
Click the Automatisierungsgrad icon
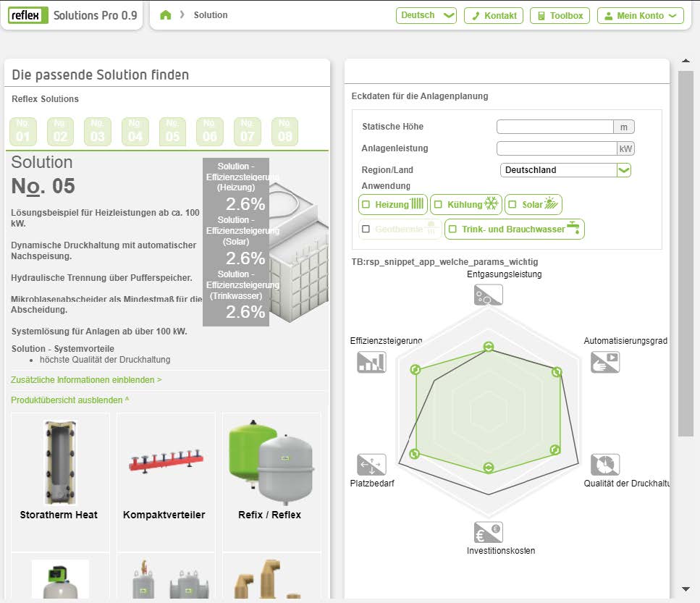(x=605, y=362)
